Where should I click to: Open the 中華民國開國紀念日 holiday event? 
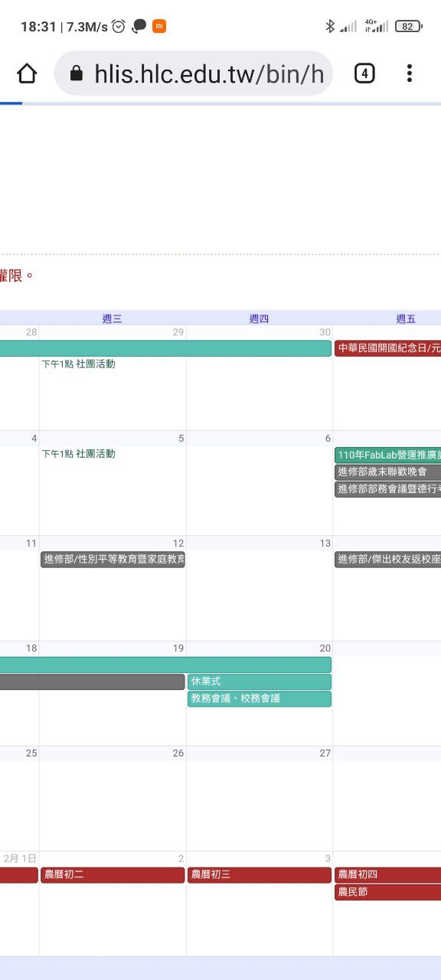click(387, 348)
